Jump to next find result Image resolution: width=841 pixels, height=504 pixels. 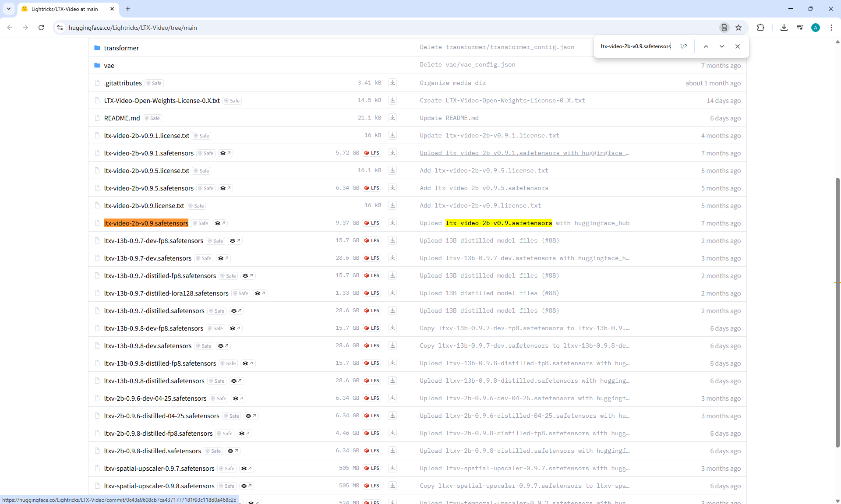coord(721,46)
